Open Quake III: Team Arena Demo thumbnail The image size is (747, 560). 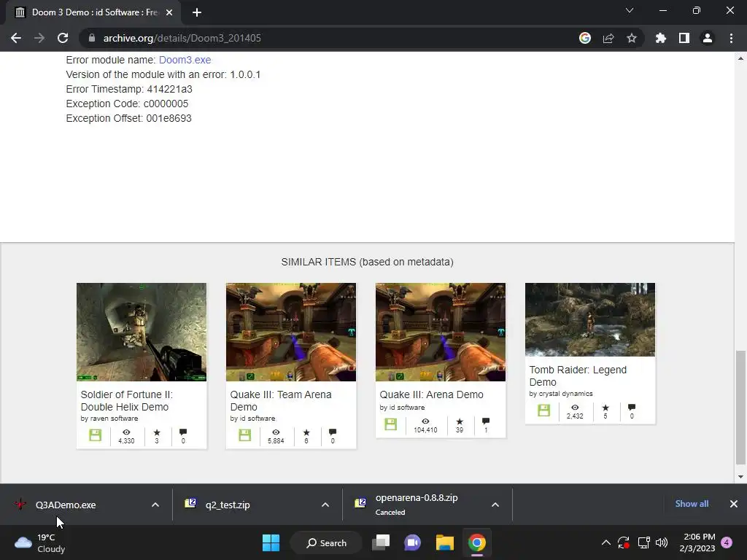click(291, 332)
